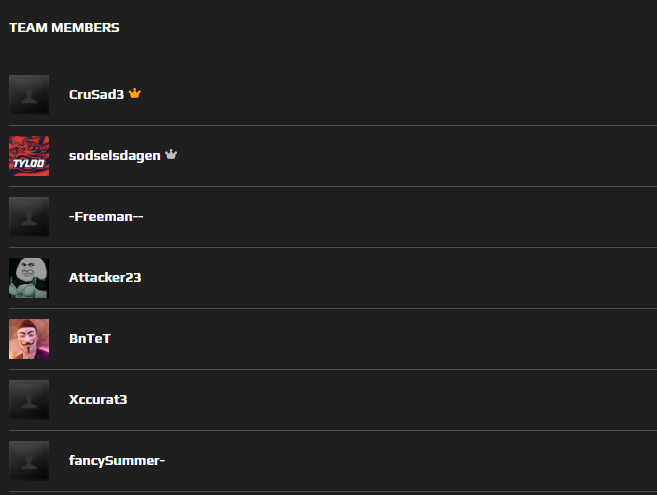Click -Freeman-- placeholder avatar
The width and height of the screenshot is (657, 495).
pos(29,217)
